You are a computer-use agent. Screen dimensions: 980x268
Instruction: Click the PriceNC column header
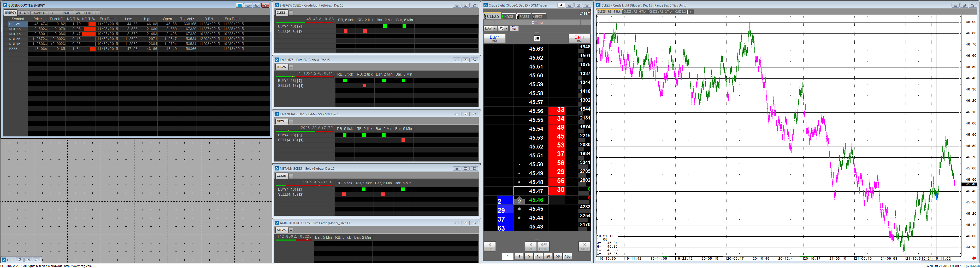(x=56, y=19)
